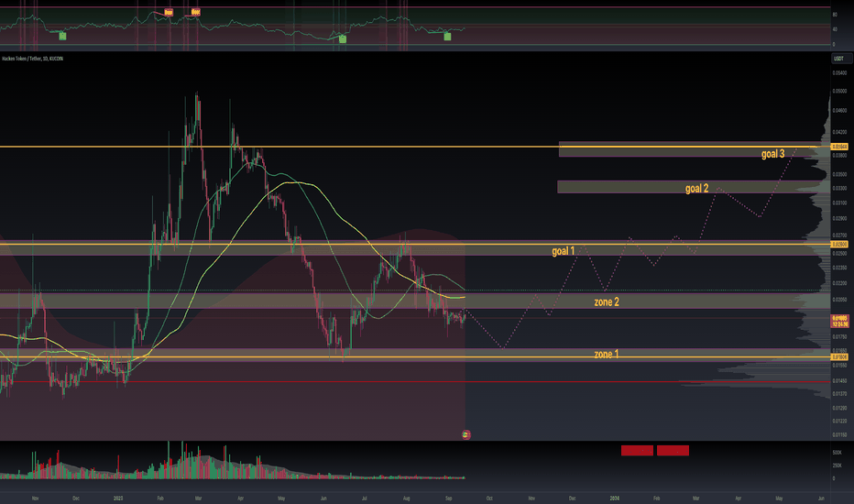Click the 500K volume axis label
Screen dimensions: 854x504
pyautogui.click(x=838, y=453)
